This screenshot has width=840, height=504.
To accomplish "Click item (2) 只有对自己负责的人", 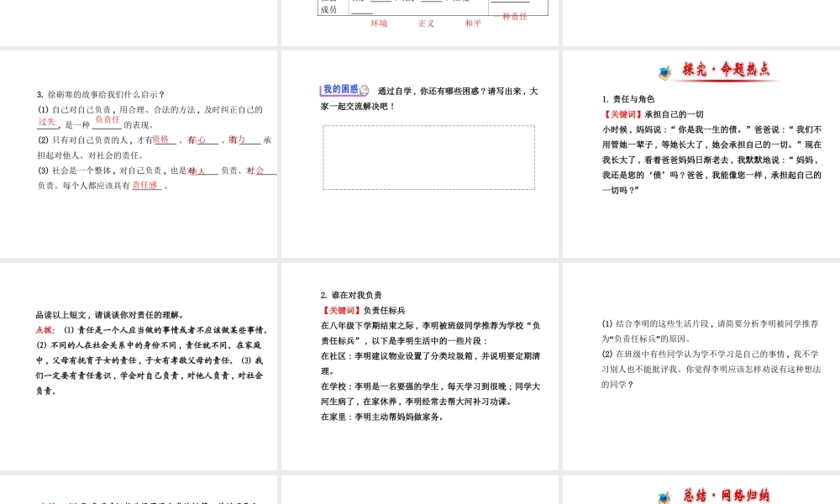I will coord(155,147).
